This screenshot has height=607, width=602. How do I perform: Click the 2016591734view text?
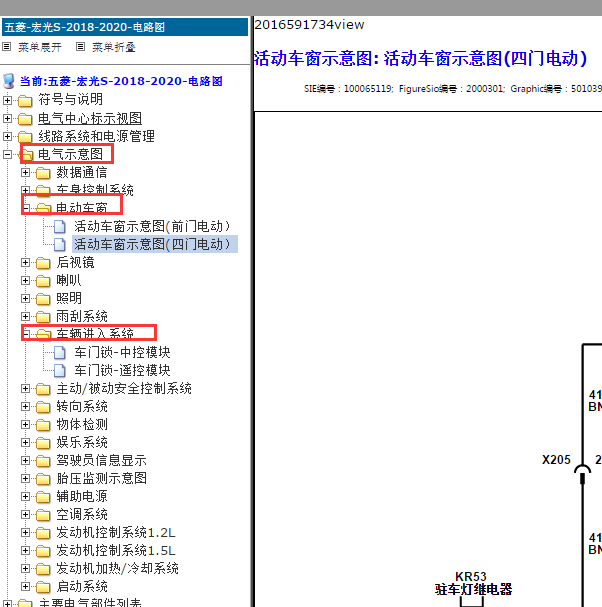point(309,25)
